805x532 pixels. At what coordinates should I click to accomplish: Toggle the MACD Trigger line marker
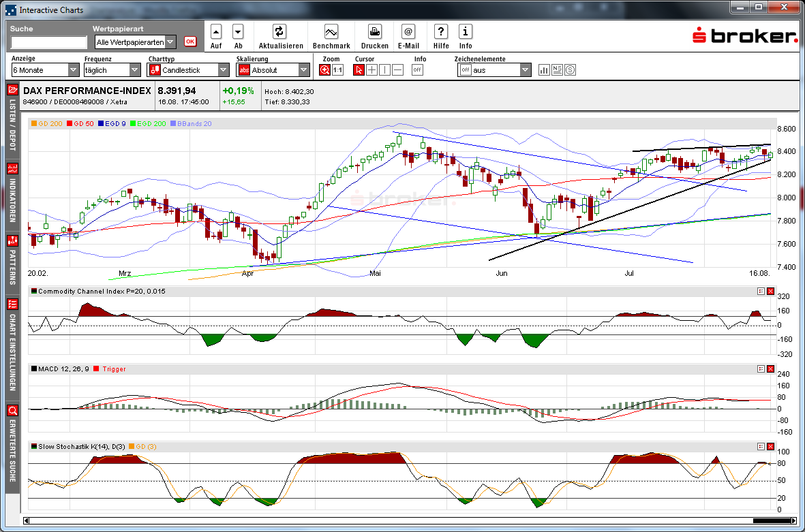pyautogui.click(x=96, y=369)
